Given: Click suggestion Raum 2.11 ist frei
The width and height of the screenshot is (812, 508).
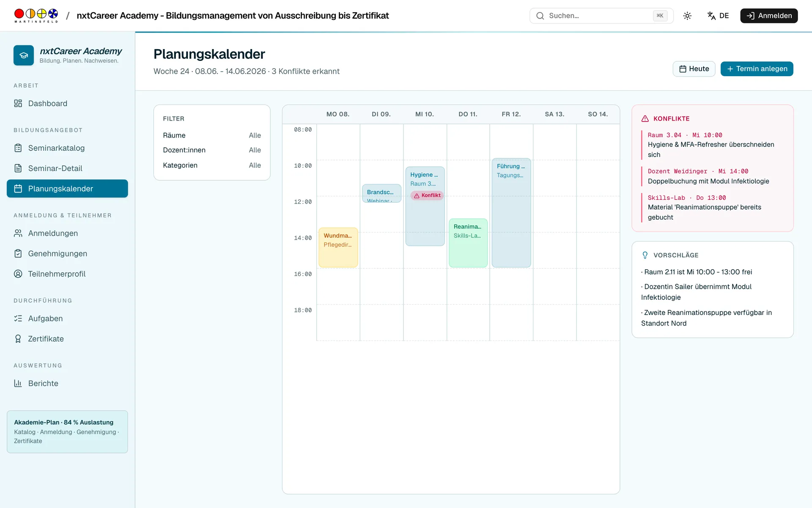Looking at the screenshot, I should click(697, 272).
